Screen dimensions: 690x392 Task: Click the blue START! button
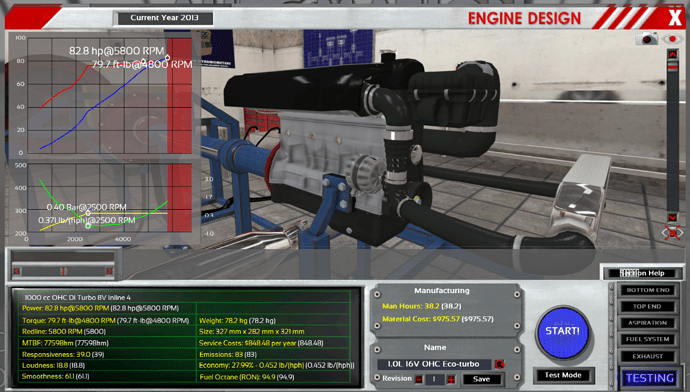click(x=562, y=331)
